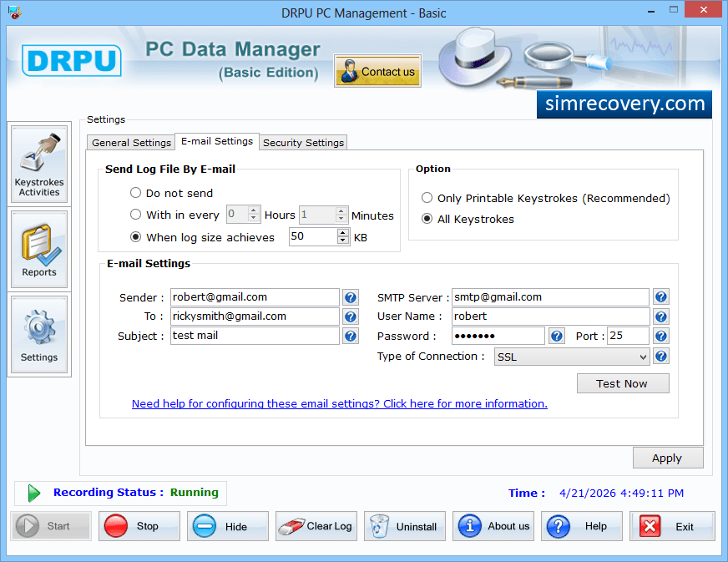Click the User Name input field
This screenshot has height=562, width=728.
tap(551, 316)
